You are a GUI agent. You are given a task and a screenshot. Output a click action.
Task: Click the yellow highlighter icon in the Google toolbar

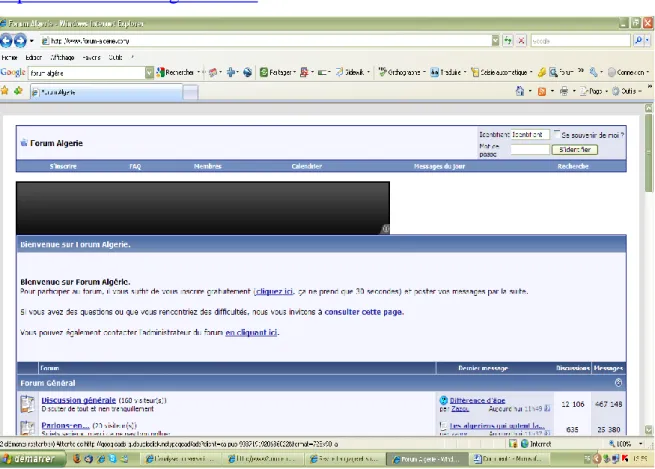(x=542, y=72)
